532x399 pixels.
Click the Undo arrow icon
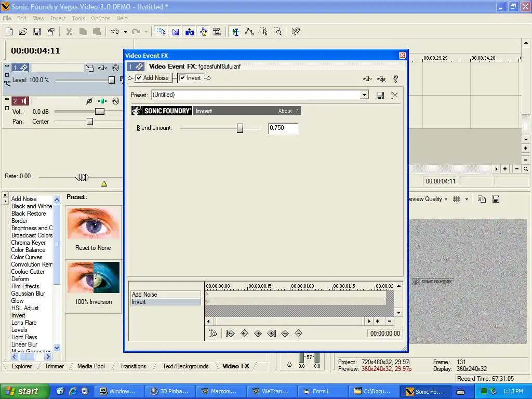pyautogui.click(x=115, y=32)
